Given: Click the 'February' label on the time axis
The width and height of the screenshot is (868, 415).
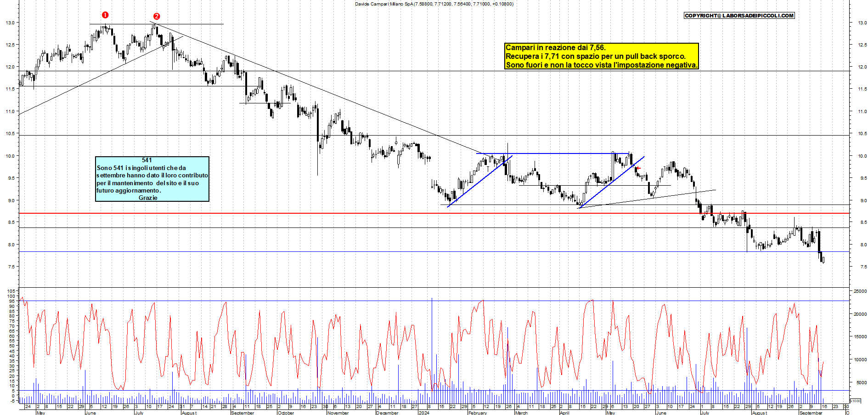Looking at the screenshot, I should click(x=478, y=413).
